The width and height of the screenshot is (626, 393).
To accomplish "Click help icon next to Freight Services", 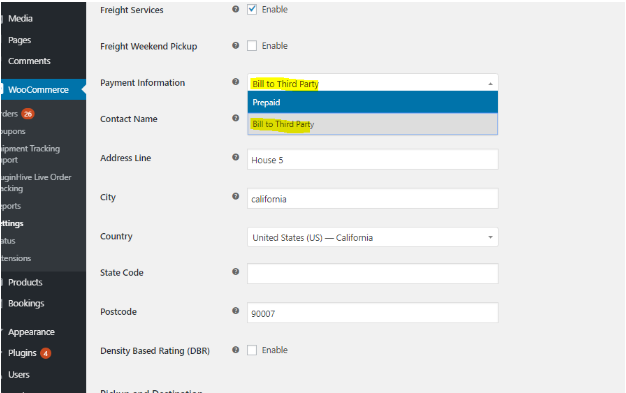I will [x=236, y=9].
